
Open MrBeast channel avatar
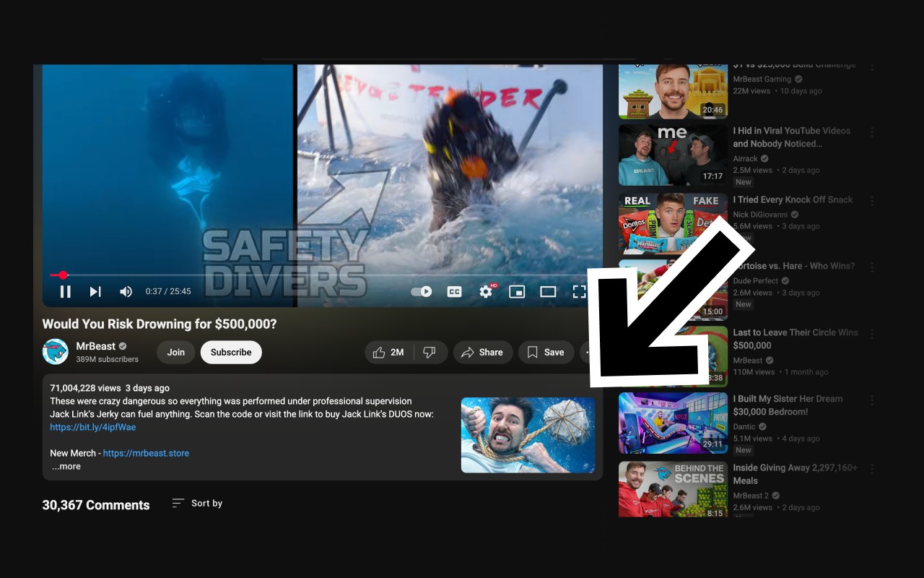point(56,352)
